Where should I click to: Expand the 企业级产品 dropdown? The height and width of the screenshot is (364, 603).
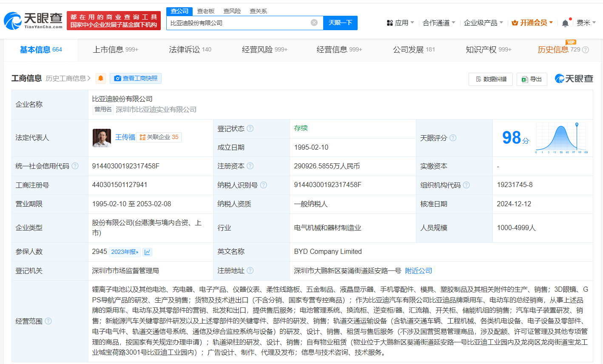click(x=483, y=23)
